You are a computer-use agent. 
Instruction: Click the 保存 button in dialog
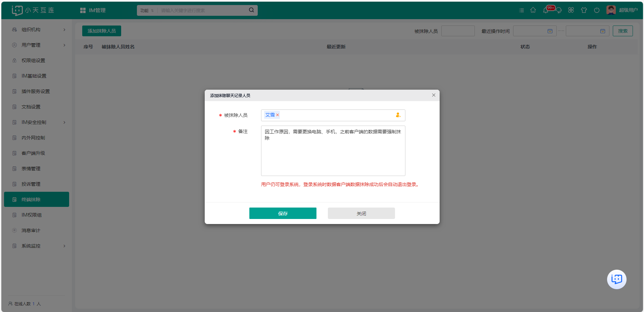pos(283,213)
